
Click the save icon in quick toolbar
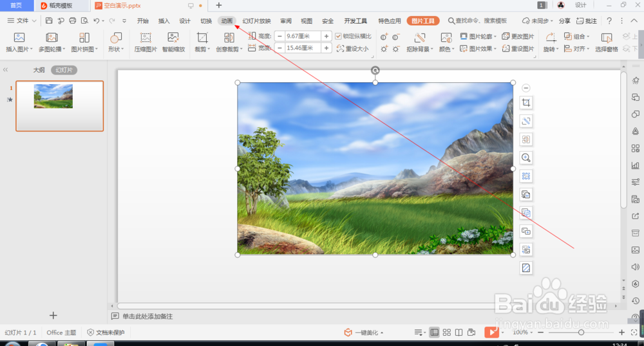click(x=49, y=21)
